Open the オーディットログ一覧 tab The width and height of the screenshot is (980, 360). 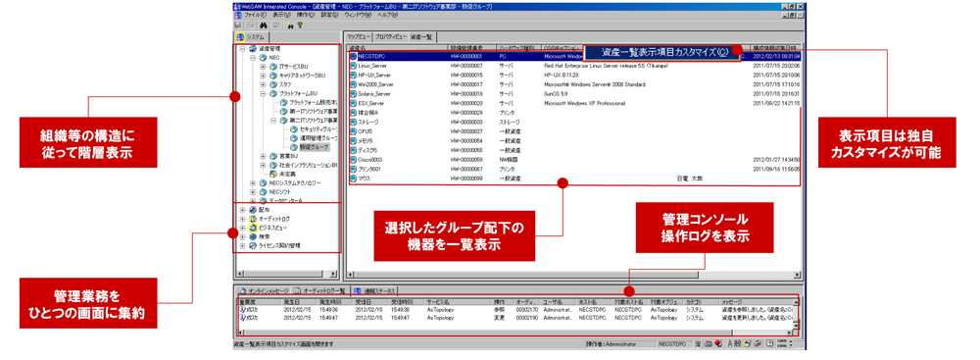[x=319, y=291]
